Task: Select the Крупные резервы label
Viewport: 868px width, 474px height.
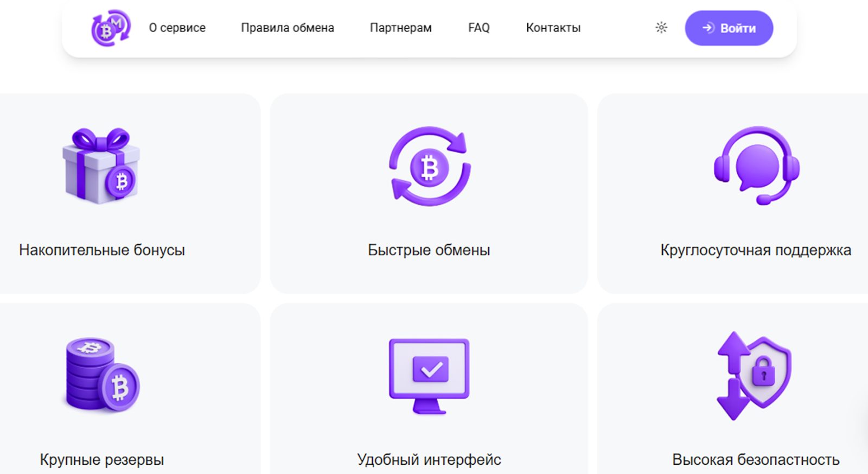Action: (x=102, y=459)
